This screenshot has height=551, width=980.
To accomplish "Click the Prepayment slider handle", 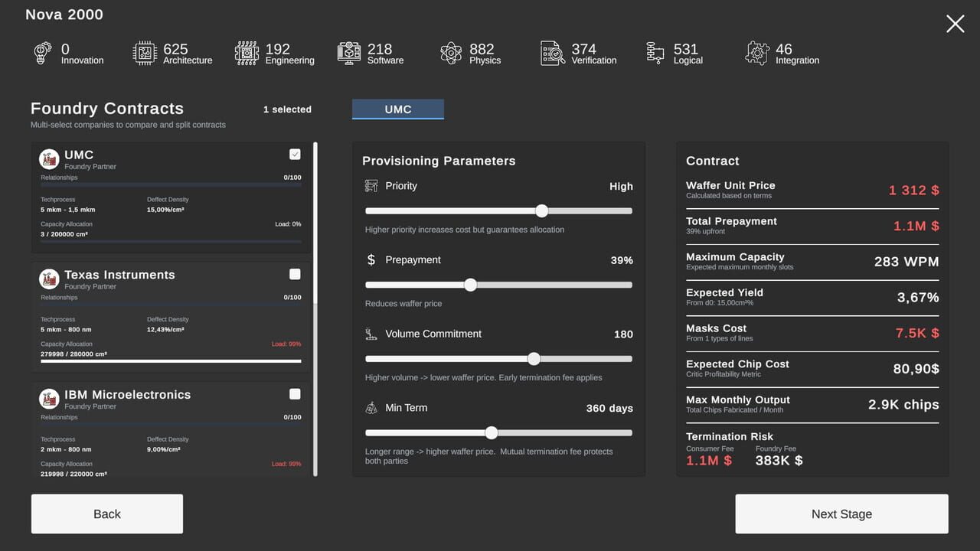I will pos(470,285).
